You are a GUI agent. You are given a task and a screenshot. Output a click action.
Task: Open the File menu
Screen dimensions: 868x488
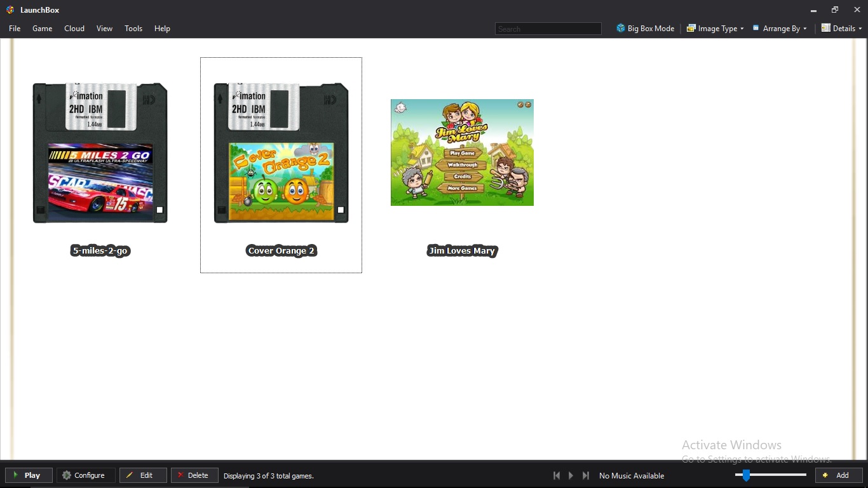[x=15, y=29]
